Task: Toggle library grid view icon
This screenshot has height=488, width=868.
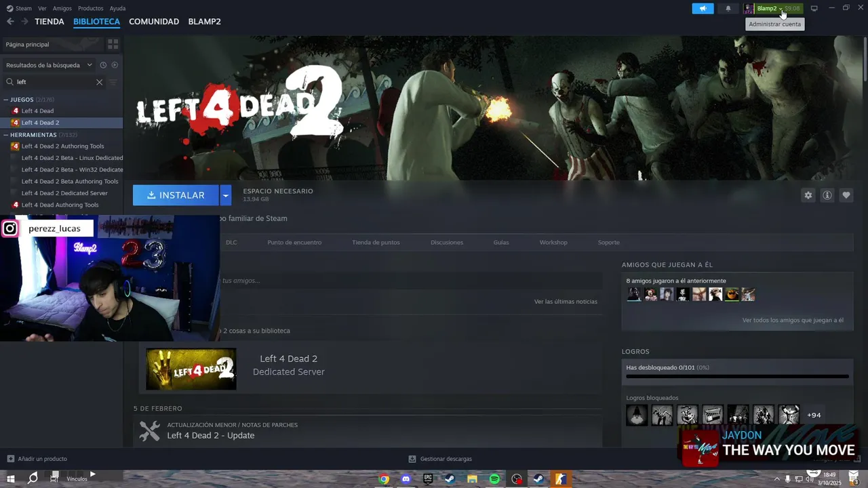Action: click(x=113, y=44)
